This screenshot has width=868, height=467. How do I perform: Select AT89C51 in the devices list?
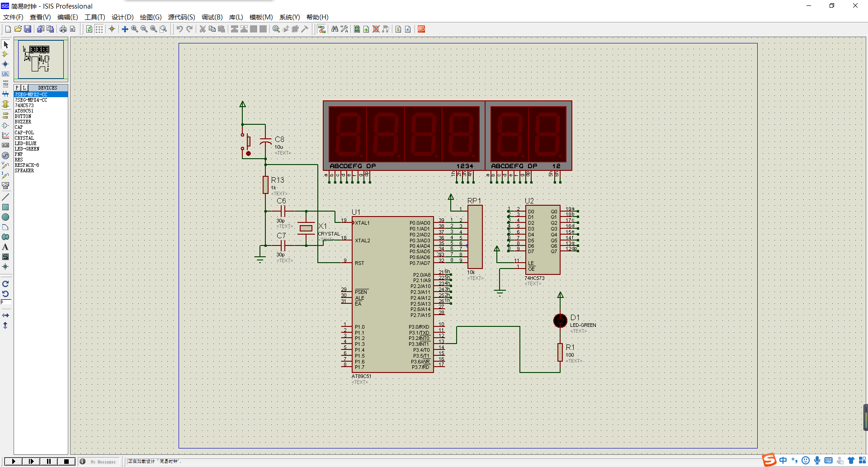pyautogui.click(x=41, y=111)
